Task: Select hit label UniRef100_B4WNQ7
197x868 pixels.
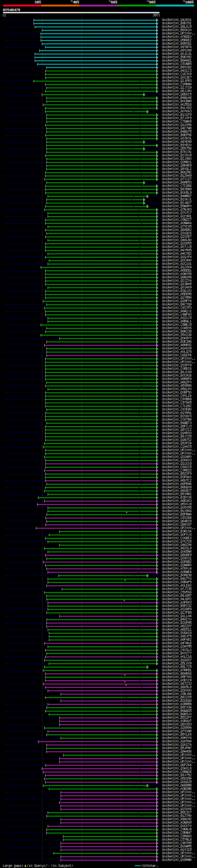Action: tap(177, 196)
